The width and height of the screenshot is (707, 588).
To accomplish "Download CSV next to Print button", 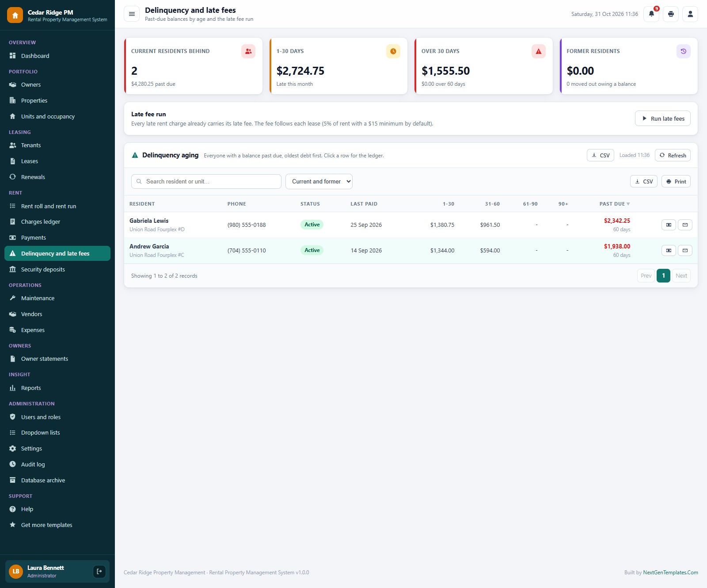I will tap(644, 182).
